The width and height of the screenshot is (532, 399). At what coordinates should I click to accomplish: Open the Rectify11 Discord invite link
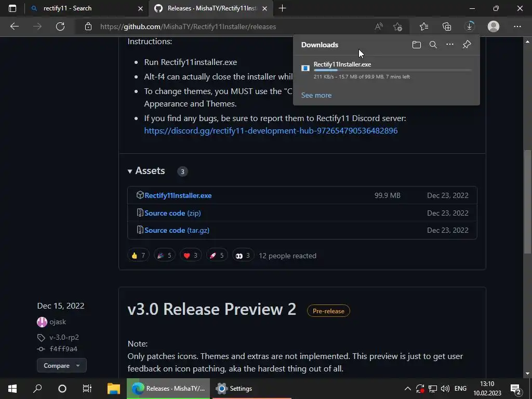coord(271,130)
